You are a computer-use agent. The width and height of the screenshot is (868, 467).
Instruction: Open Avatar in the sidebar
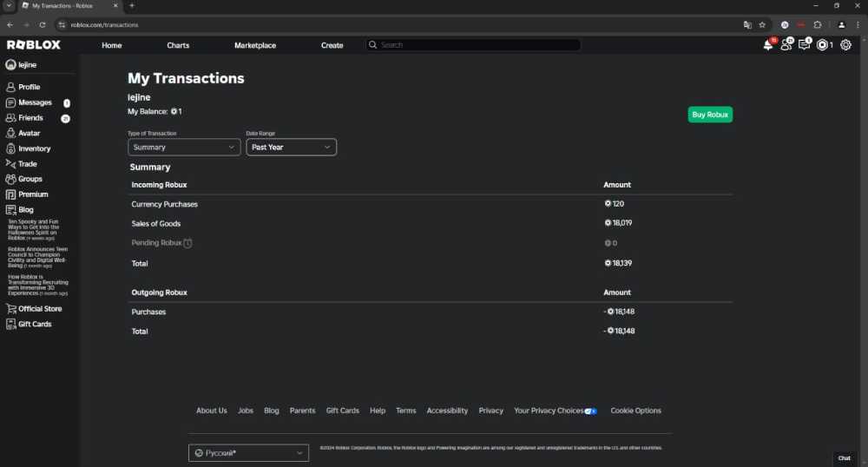(29, 134)
